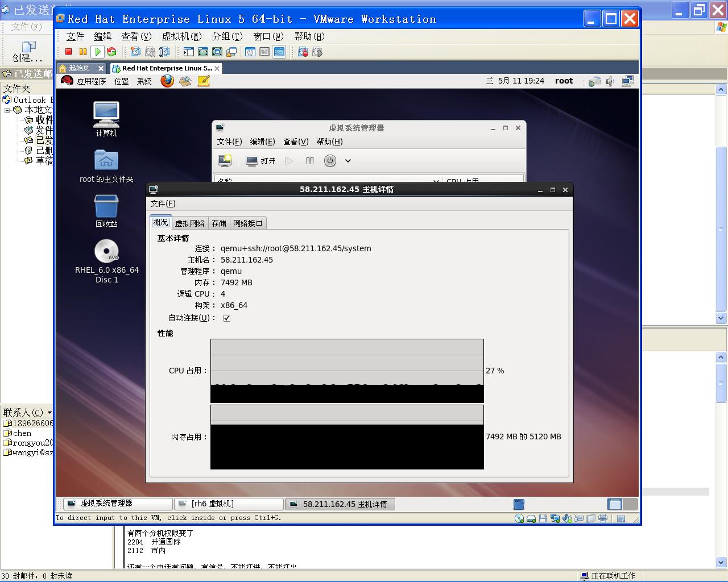Switch to 虚拟系统管理器 in the GNOME taskbar

[x=118, y=504]
